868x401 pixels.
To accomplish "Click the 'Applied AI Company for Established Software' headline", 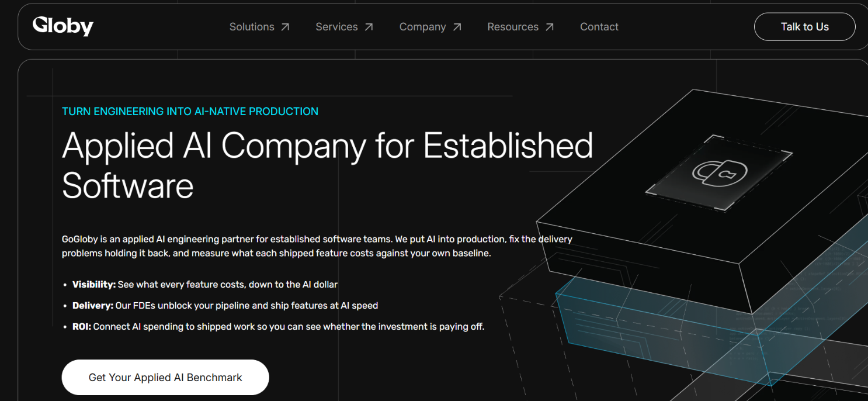I will click(x=328, y=165).
